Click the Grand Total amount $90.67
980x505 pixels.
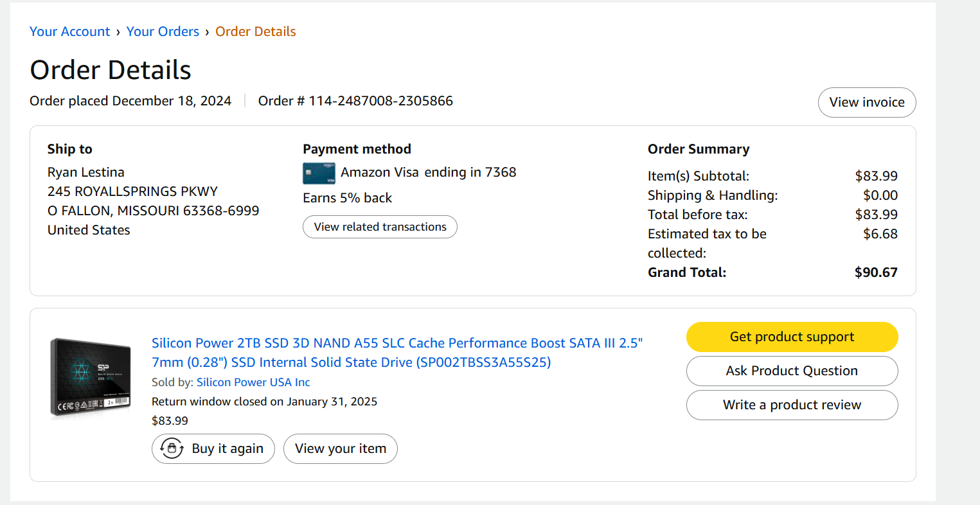[875, 272]
